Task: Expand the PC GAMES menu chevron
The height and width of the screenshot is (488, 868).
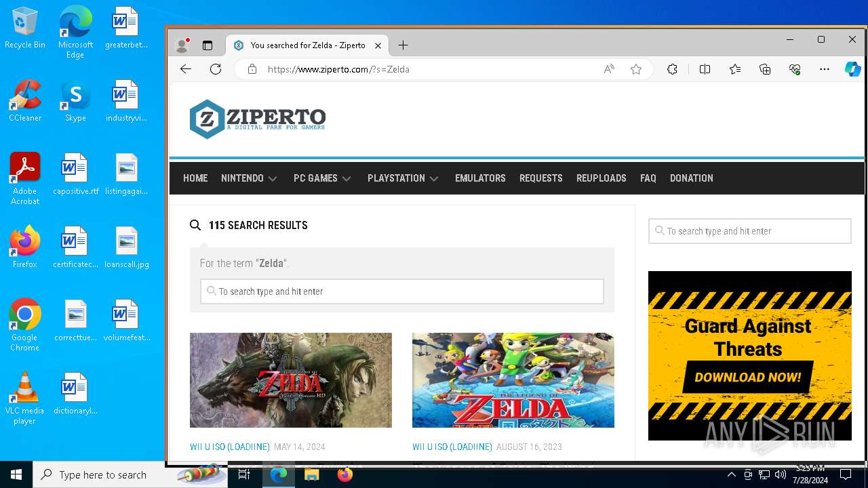Action: [x=347, y=179]
